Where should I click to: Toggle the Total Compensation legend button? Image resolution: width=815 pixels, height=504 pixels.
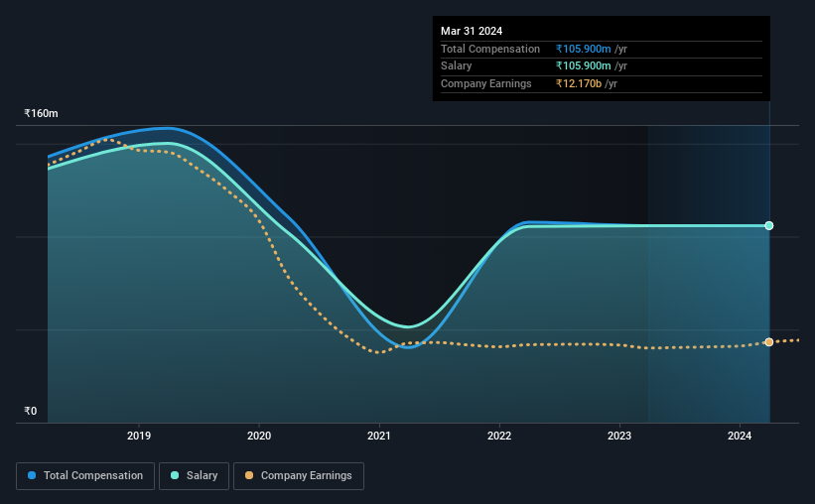point(85,476)
